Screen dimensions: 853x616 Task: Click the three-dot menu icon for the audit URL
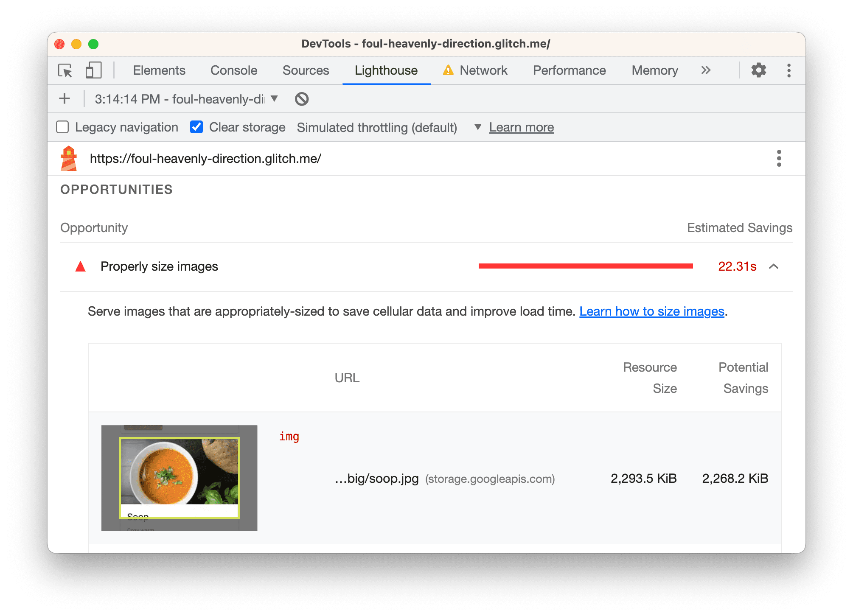point(779,158)
